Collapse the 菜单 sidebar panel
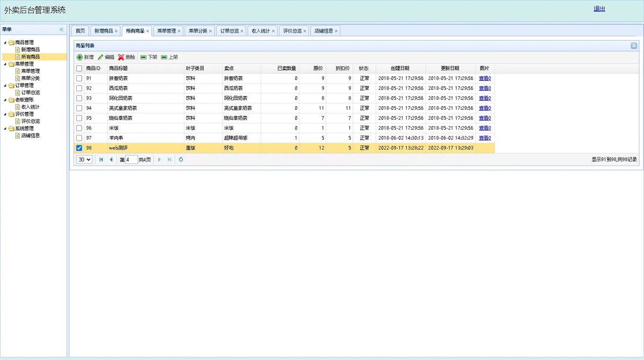This screenshot has width=644, height=360. tap(62, 29)
